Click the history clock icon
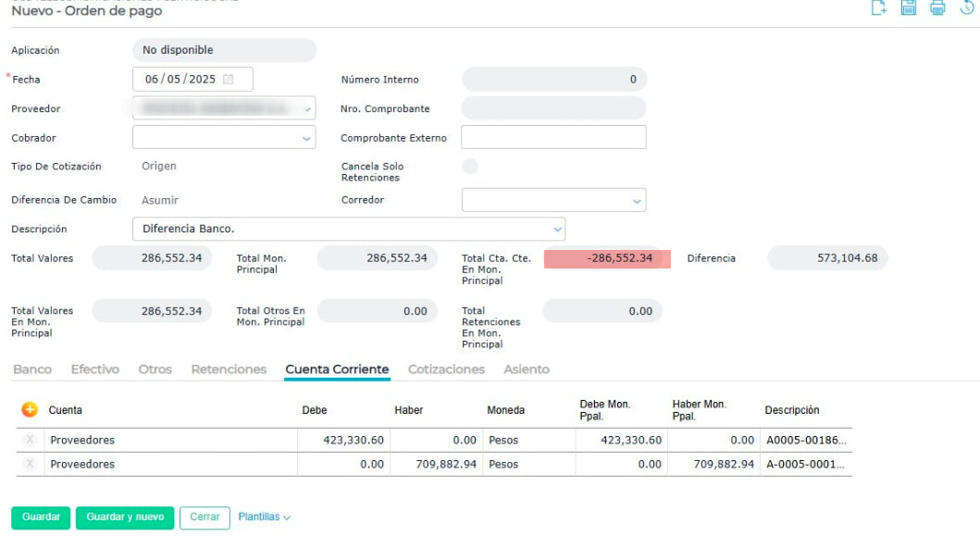980x549 pixels. point(968,8)
